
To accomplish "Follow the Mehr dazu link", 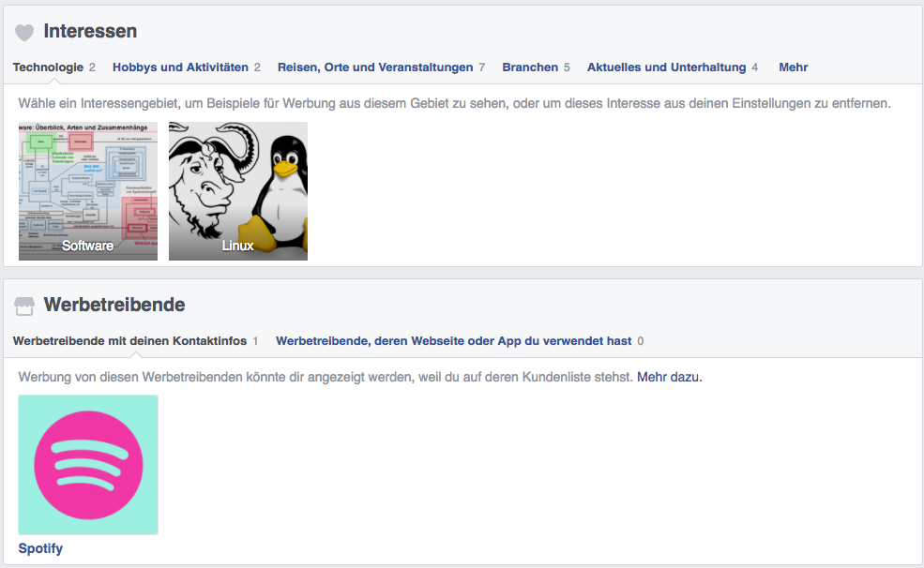I will pyautogui.click(x=670, y=377).
